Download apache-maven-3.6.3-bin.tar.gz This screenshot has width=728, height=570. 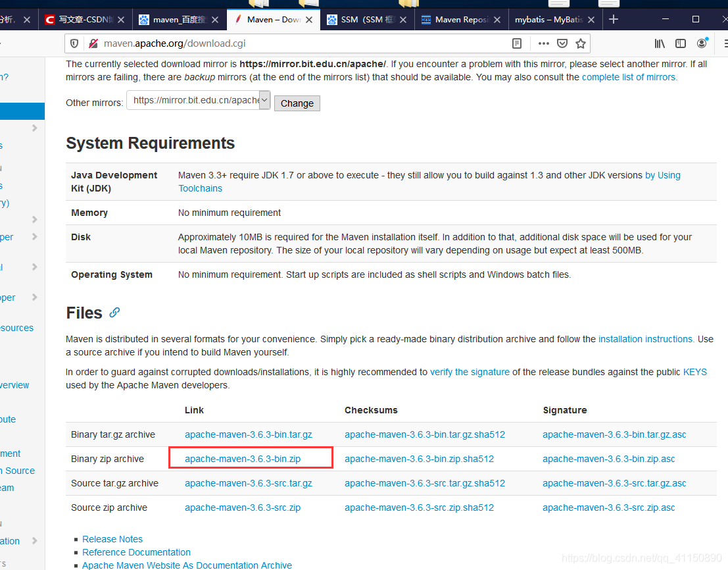249,435
